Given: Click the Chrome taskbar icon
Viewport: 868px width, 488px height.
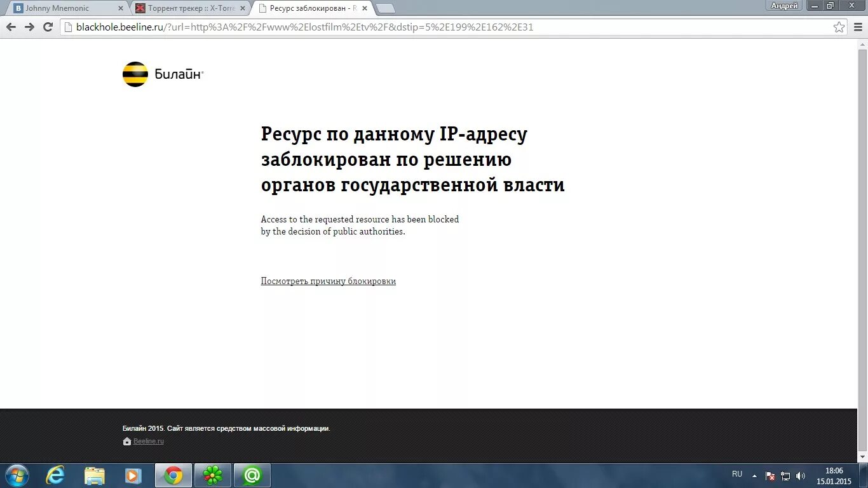Looking at the screenshot, I should click(173, 475).
